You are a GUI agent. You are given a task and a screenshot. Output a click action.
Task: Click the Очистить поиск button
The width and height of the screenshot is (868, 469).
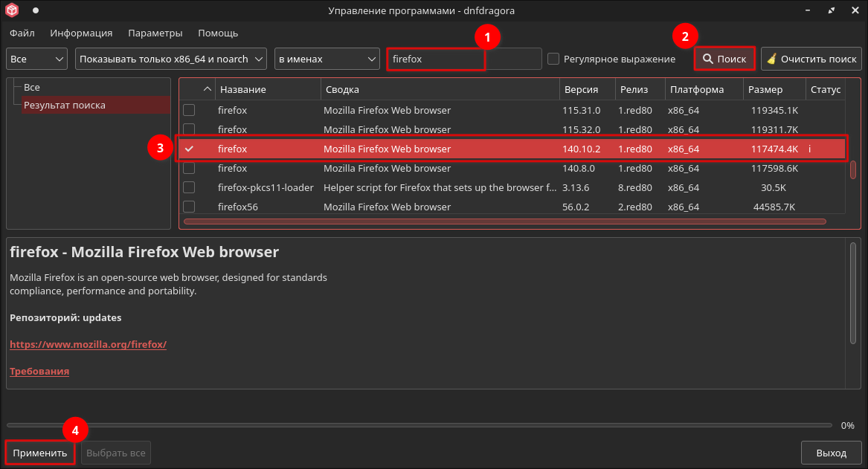point(811,59)
